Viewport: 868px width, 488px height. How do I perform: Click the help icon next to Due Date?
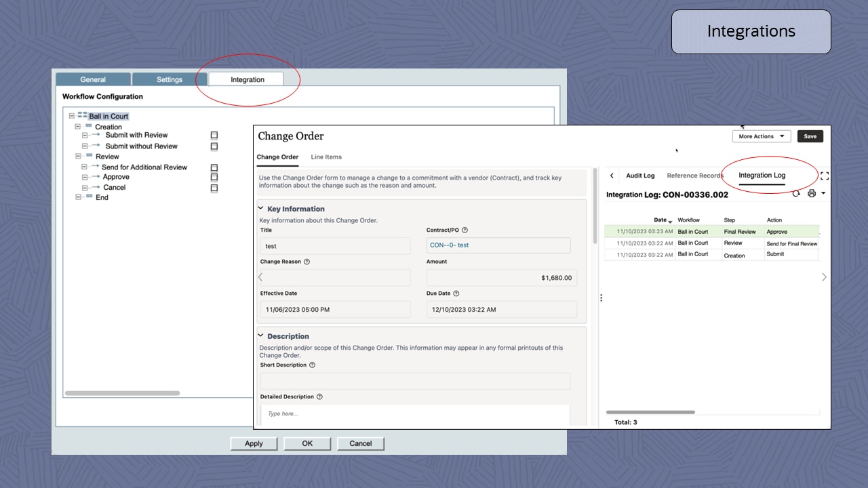(x=456, y=293)
